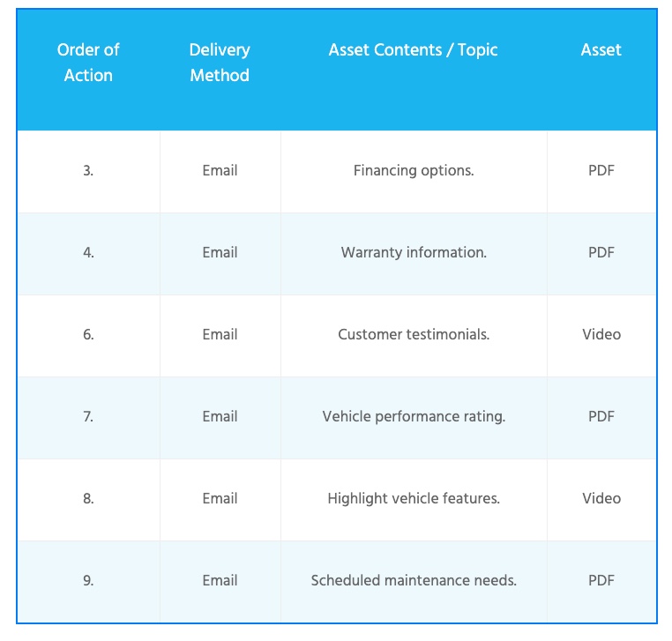Select order number "8." cell
The image size is (672, 641).
click(88, 498)
